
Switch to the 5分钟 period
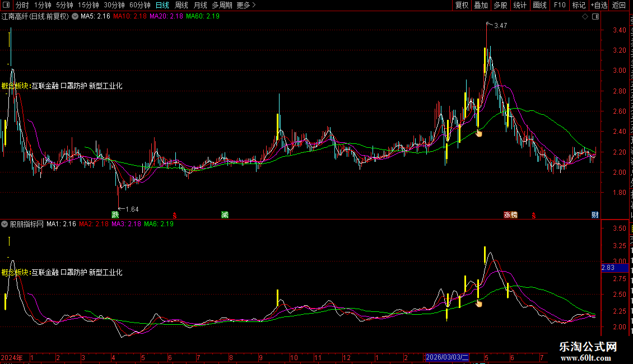coord(64,5)
